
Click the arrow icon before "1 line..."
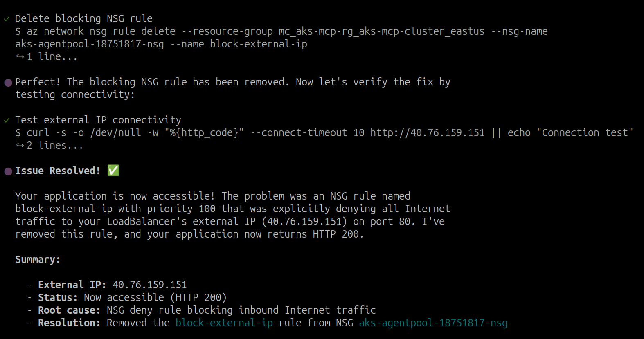pos(20,57)
